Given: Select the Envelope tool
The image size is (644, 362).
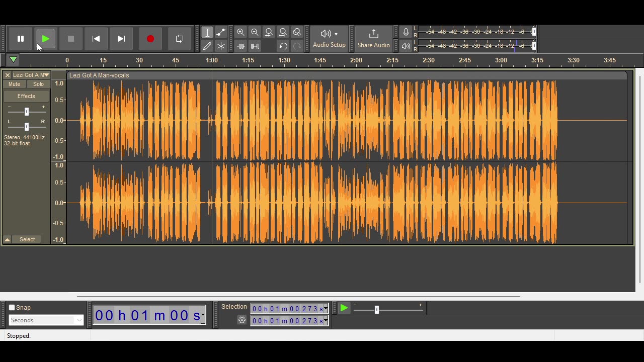Looking at the screenshot, I should [x=221, y=32].
